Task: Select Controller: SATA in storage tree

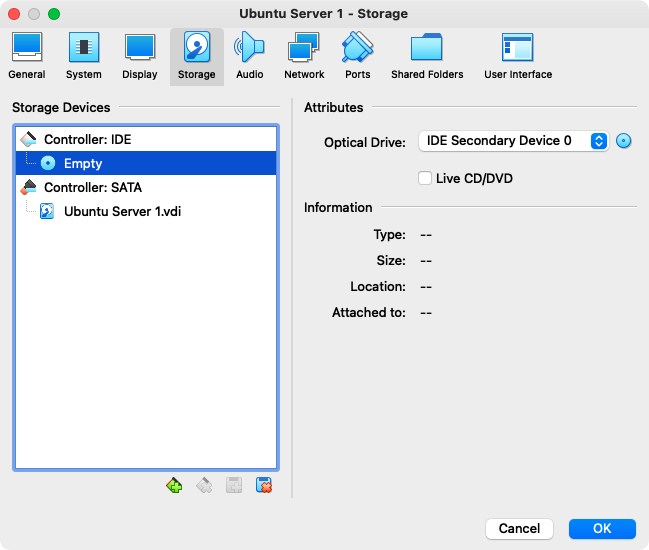Action: [x=92, y=187]
